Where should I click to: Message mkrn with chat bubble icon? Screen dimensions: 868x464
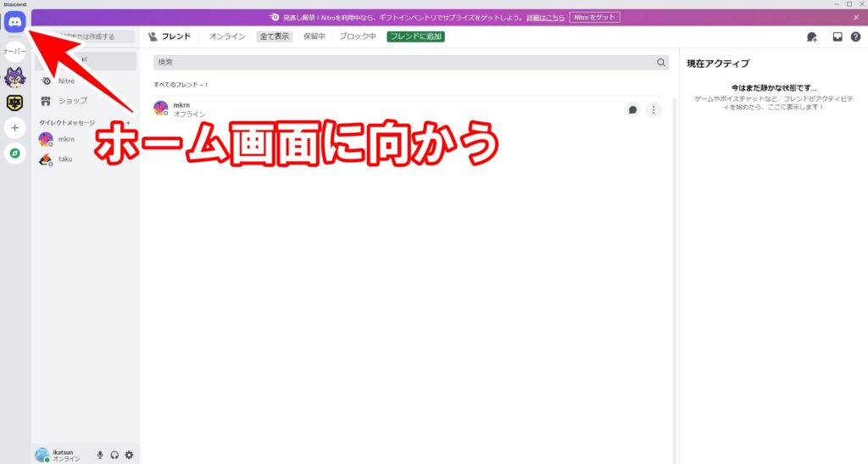(x=632, y=109)
